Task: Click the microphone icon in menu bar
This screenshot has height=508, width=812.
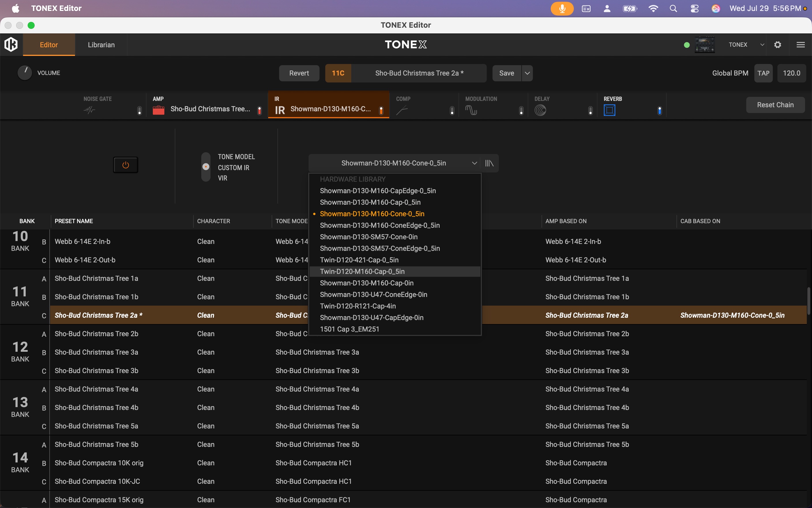Action: [x=562, y=8]
